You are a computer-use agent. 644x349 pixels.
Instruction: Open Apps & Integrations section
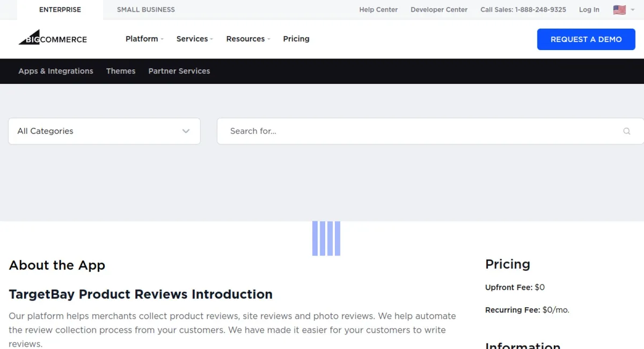pyautogui.click(x=56, y=71)
